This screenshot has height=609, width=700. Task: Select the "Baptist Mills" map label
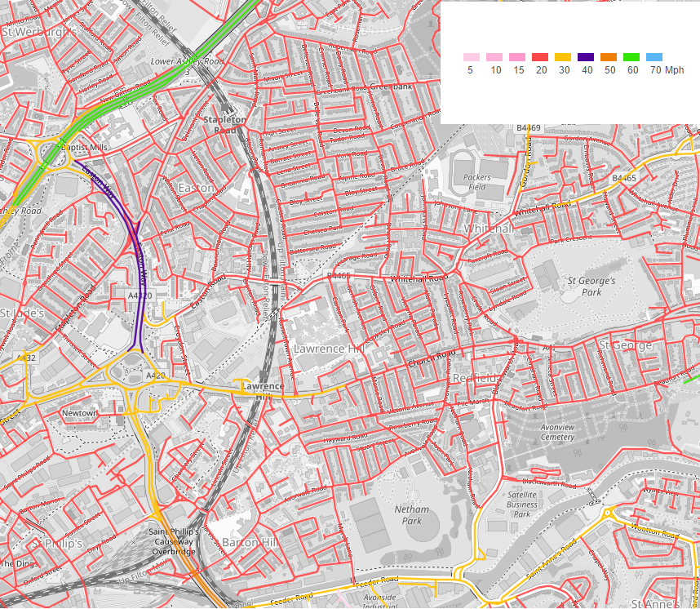[84, 147]
